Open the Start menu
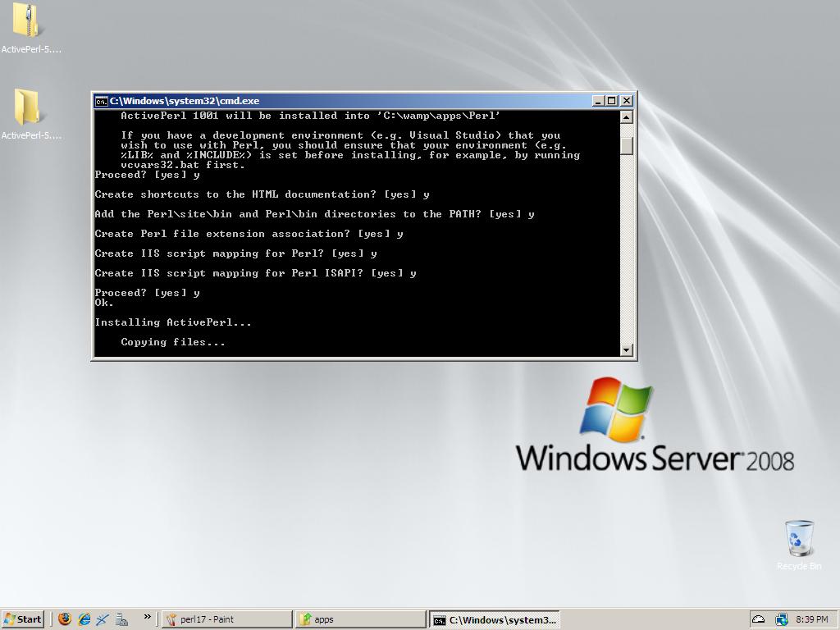This screenshot has height=630, width=840. click(23, 619)
